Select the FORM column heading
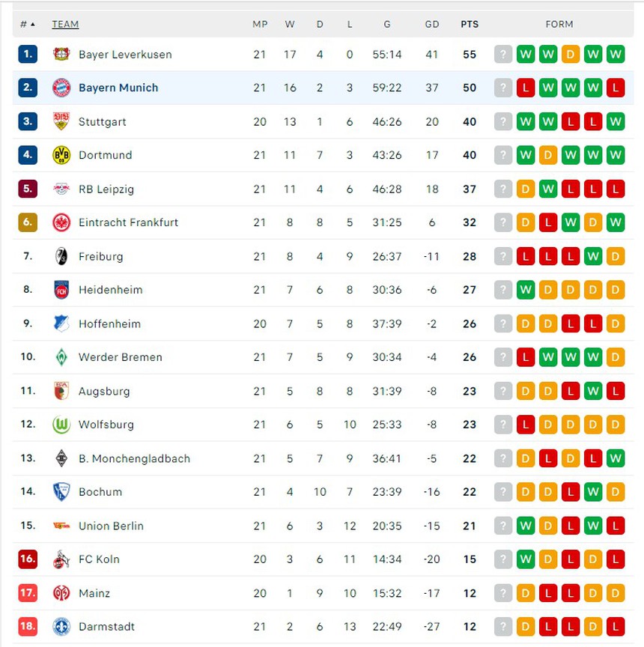 (559, 24)
